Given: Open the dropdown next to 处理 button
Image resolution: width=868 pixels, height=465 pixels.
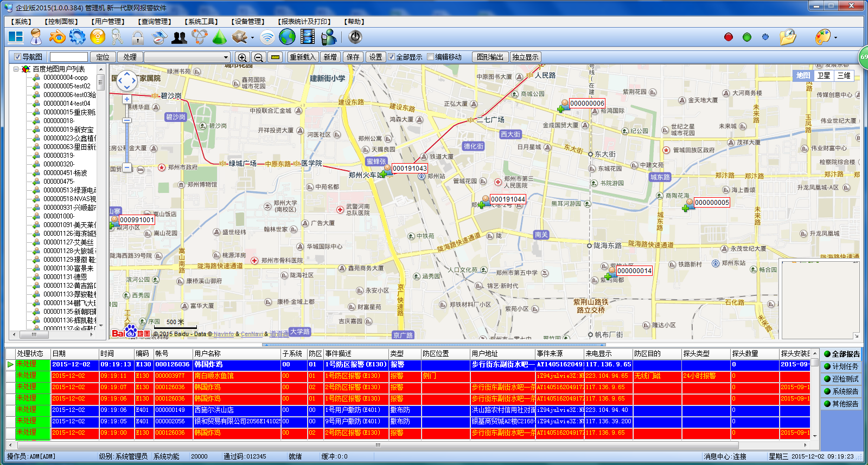Looking at the screenshot, I should pyautogui.click(x=226, y=57).
